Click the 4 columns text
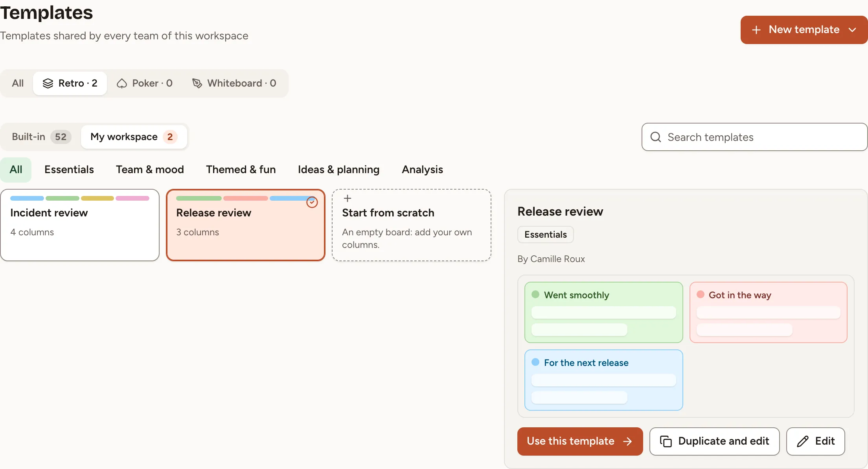Image resolution: width=868 pixels, height=469 pixels. [x=32, y=232]
